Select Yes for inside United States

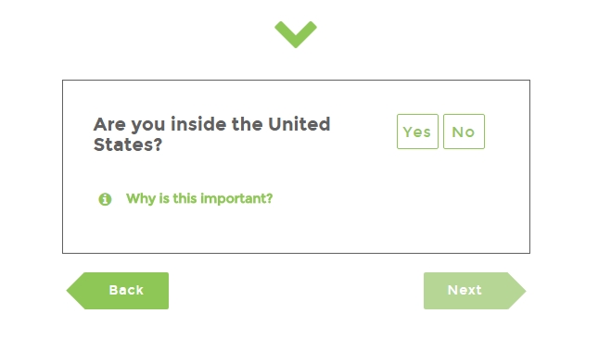tap(417, 132)
